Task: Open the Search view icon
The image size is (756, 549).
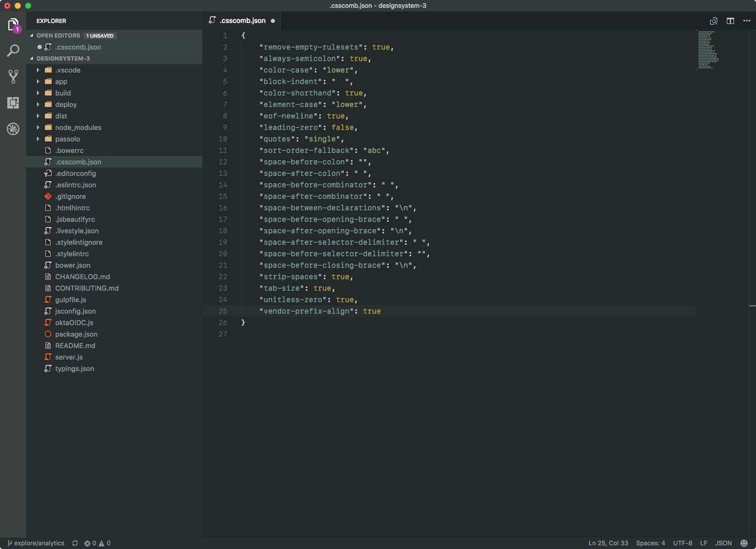Action: 13,51
